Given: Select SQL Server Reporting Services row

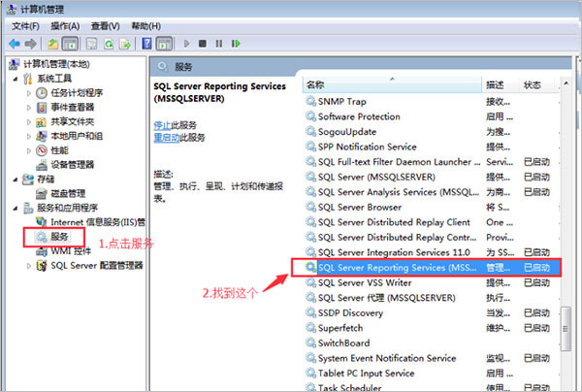Looking at the screenshot, I should pos(400,267).
